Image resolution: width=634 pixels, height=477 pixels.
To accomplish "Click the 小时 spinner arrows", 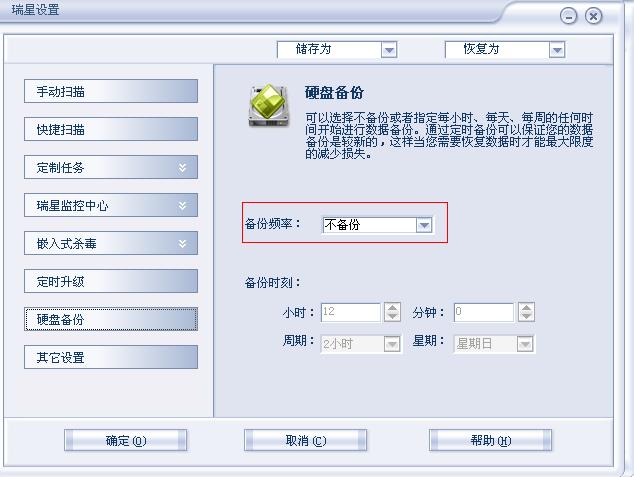I will click(x=392, y=312).
